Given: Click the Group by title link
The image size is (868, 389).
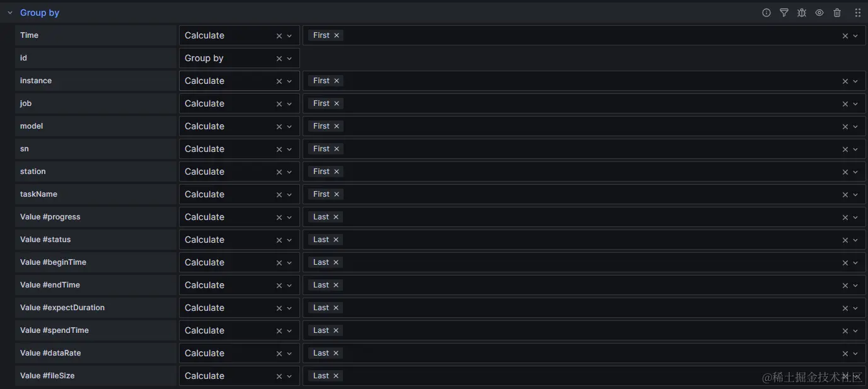Looking at the screenshot, I should [x=40, y=13].
